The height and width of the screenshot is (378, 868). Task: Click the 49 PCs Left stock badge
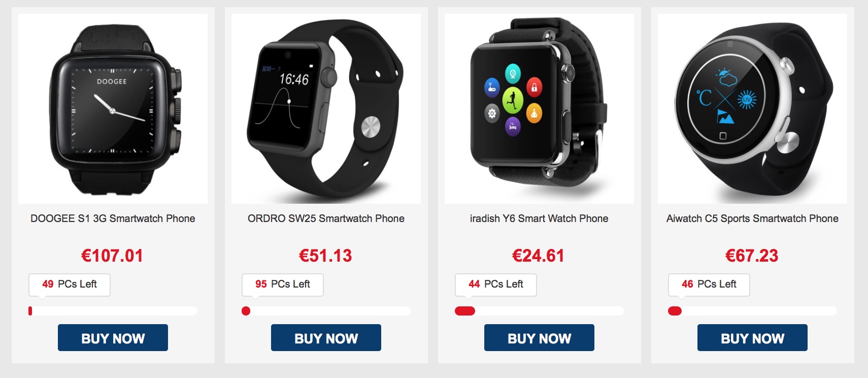70,285
